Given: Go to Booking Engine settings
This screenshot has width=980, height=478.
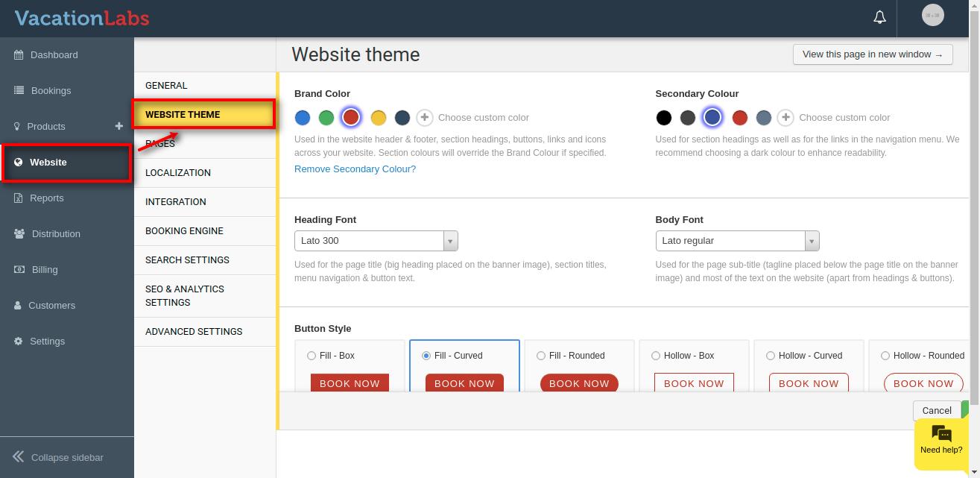Looking at the screenshot, I should [184, 230].
